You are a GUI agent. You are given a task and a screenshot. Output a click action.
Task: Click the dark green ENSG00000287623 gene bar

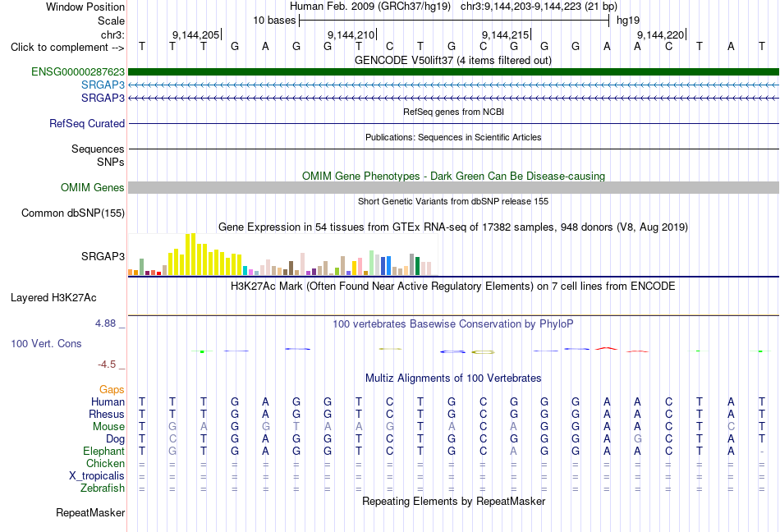453,72
